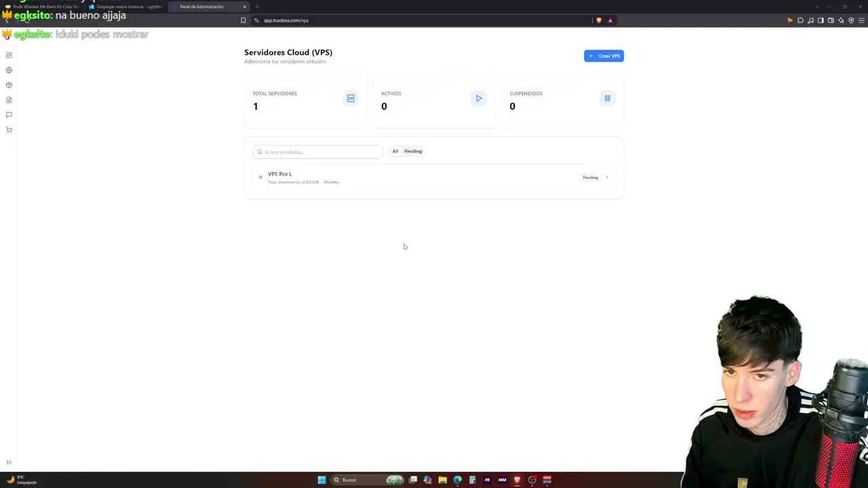Click the orange play icon in browser toolbar

(x=790, y=20)
